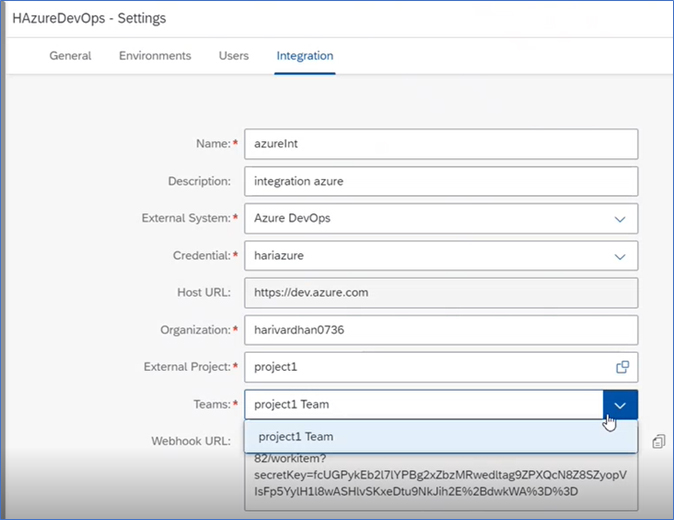Click the Teams input showing project1 Team
This screenshot has height=520, width=674.
(x=420, y=405)
